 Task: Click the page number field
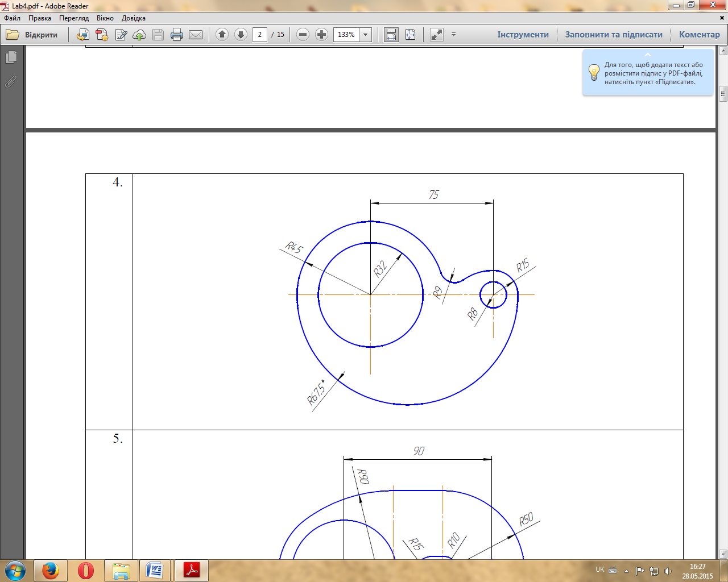[x=260, y=35]
